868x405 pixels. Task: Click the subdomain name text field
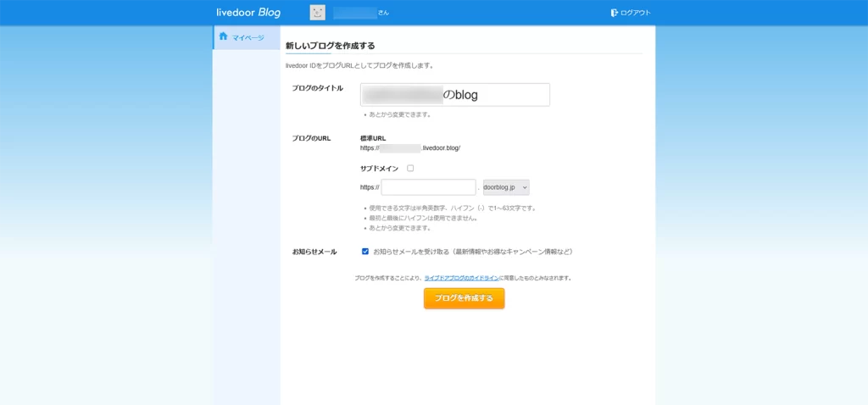click(428, 187)
